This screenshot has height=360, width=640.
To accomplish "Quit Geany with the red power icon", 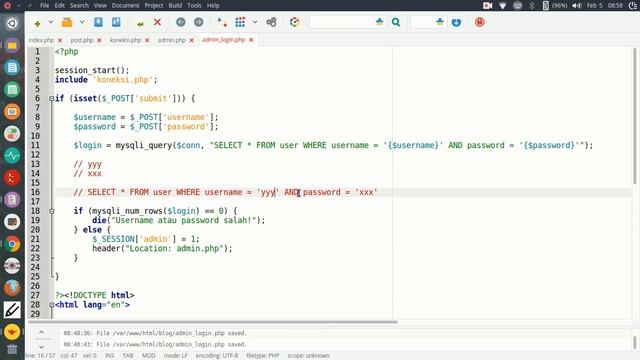I will pos(480,22).
